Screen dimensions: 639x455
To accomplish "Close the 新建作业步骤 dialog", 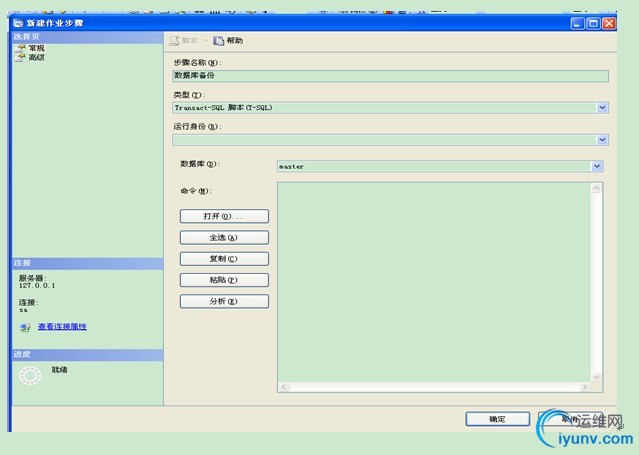I will (609, 24).
